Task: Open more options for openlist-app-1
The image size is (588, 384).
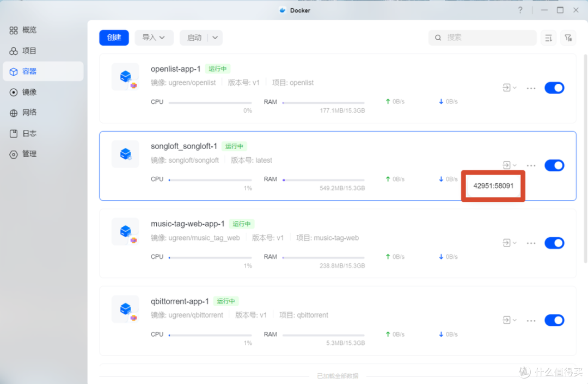Action: coord(531,88)
